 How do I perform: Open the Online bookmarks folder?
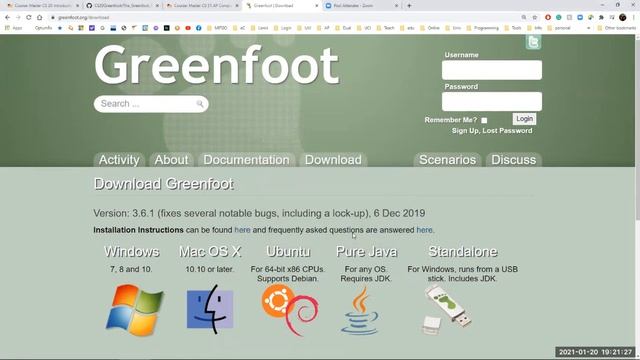pos(430,28)
